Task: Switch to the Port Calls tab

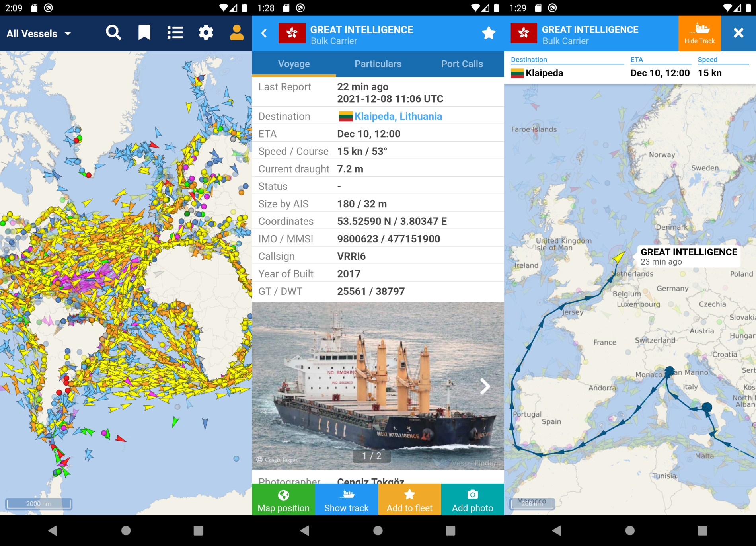Action: [x=462, y=64]
